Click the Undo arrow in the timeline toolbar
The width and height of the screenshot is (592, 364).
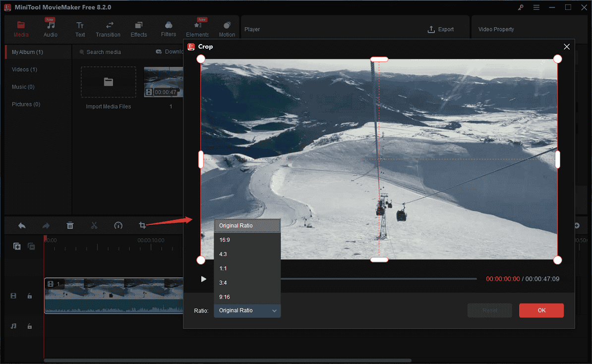pos(22,225)
